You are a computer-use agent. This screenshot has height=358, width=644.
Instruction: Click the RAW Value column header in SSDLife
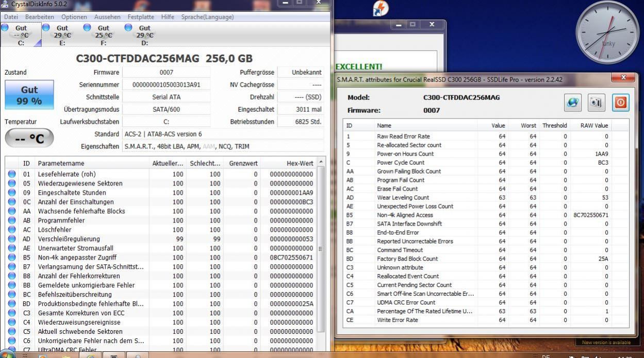[x=590, y=126]
